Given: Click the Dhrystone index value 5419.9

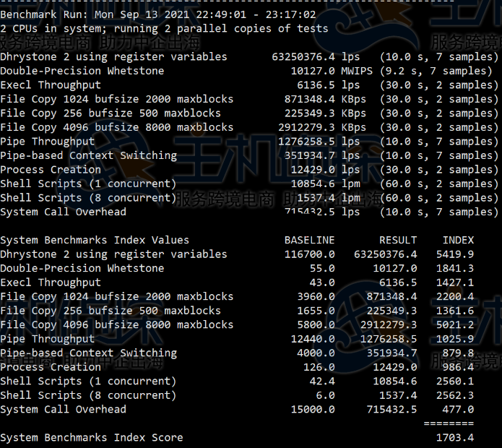Looking at the screenshot, I should 454,254.
